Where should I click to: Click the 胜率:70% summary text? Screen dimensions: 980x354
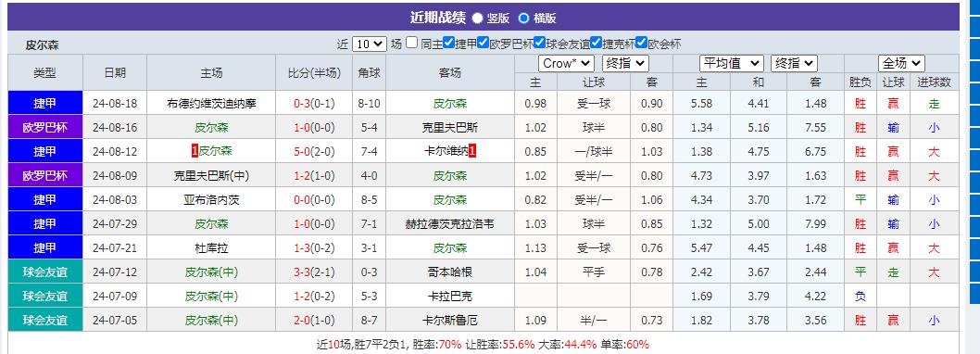(437, 344)
